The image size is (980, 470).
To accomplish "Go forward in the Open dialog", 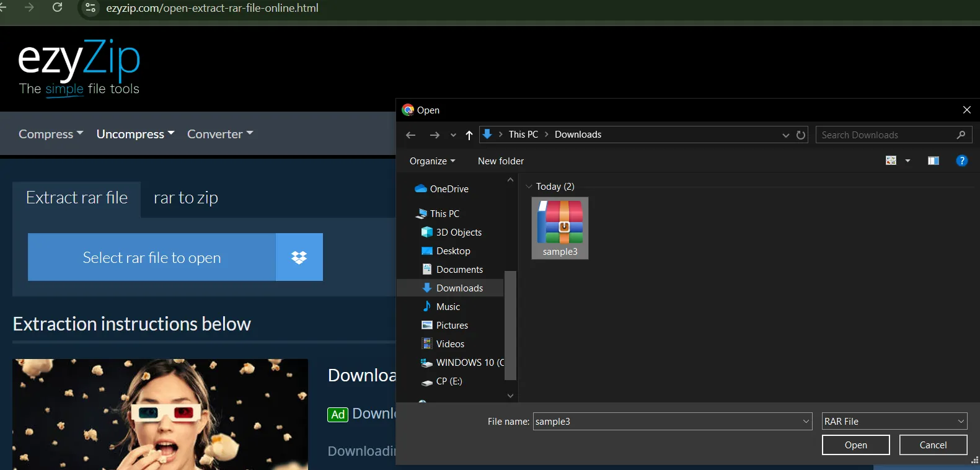I will tap(435, 135).
